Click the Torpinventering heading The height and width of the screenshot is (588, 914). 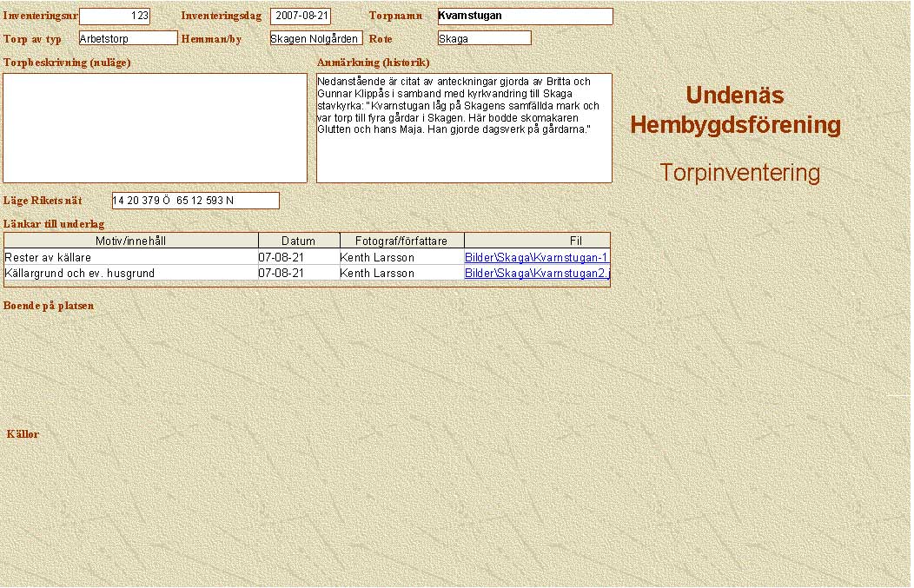[x=739, y=173]
